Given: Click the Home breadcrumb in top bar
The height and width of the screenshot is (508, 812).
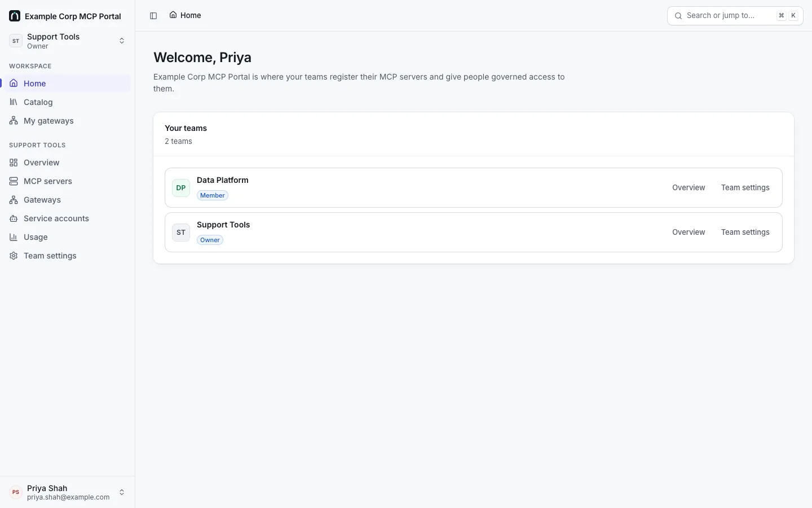Looking at the screenshot, I should tap(185, 15).
